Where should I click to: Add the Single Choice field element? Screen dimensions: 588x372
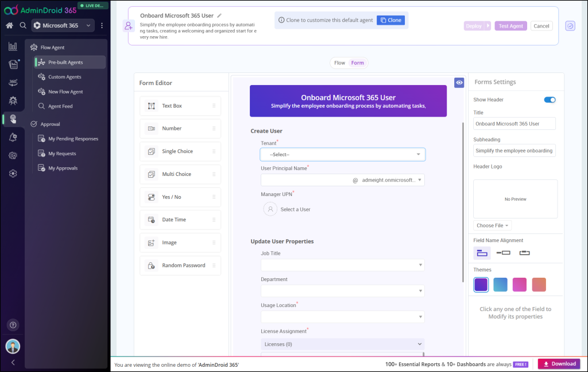180,151
